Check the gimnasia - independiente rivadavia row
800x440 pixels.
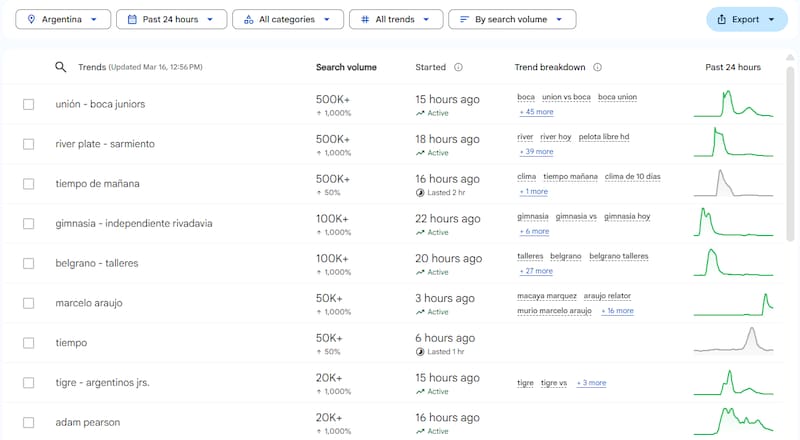29,224
